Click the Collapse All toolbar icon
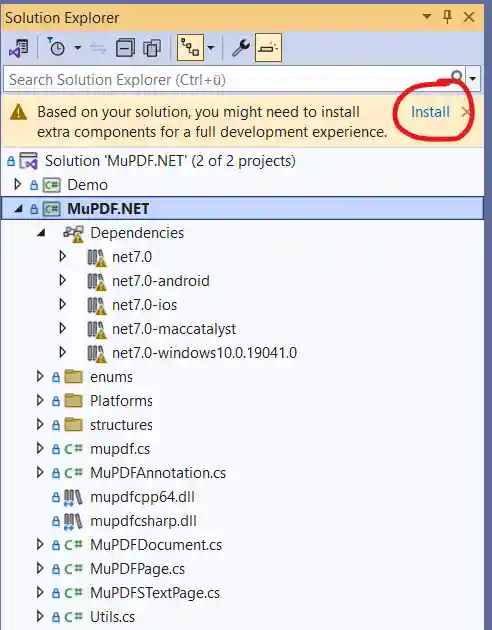This screenshot has height=630, width=492. coord(125,49)
